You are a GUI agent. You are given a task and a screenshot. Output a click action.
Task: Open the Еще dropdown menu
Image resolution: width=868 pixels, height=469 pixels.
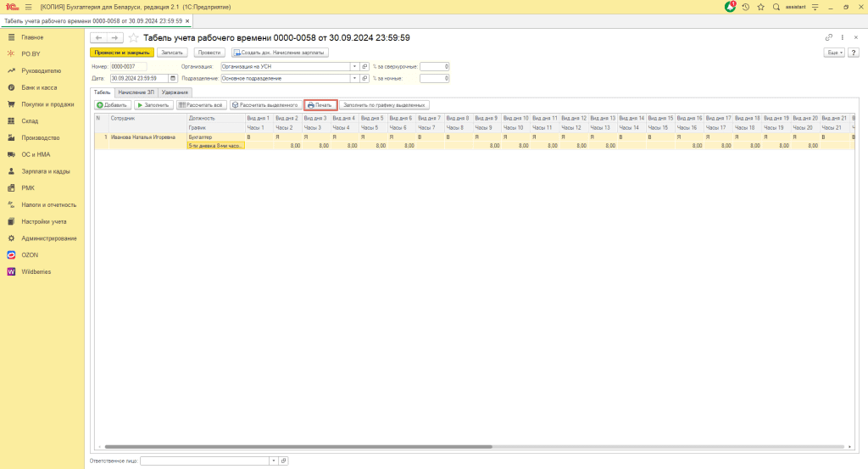point(834,53)
